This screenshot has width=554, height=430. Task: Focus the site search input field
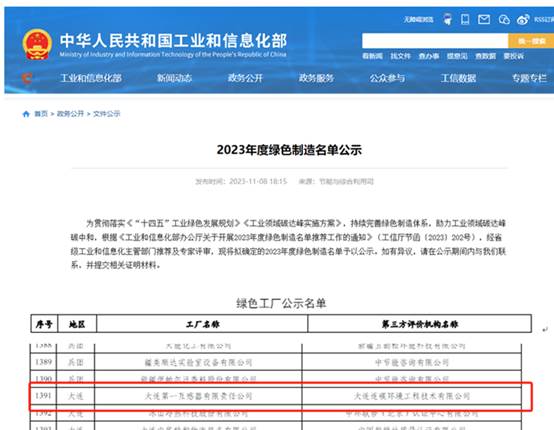(x=435, y=41)
